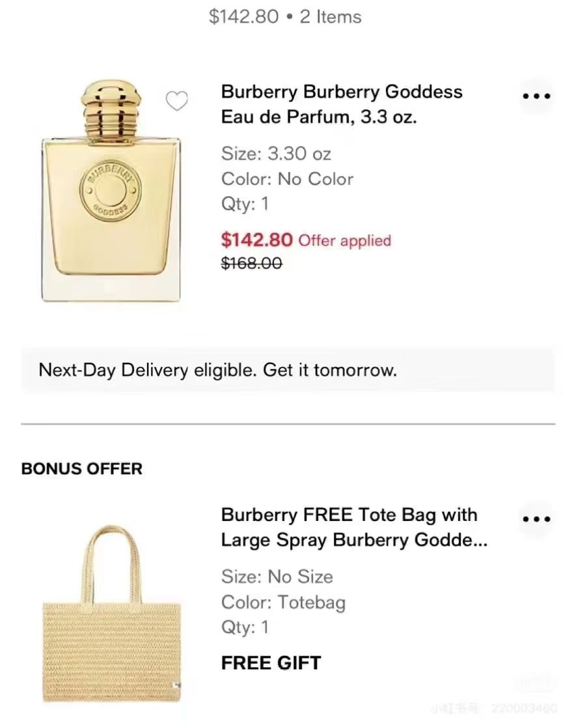The height and width of the screenshot is (728, 574).
Task: Click the Size: 3.30 oz detail
Action: click(x=276, y=154)
